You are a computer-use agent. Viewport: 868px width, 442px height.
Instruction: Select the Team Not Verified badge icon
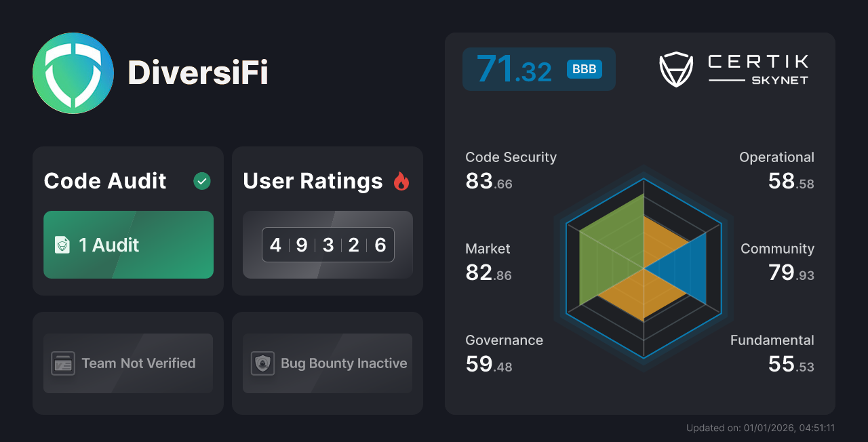(x=64, y=363)
